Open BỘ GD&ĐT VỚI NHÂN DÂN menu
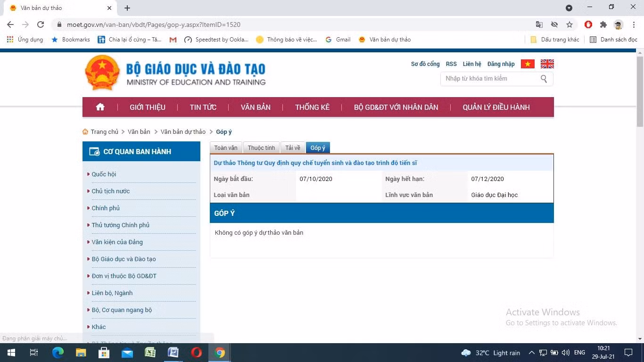This screenshot has height=362, width=644. point(396,107)
